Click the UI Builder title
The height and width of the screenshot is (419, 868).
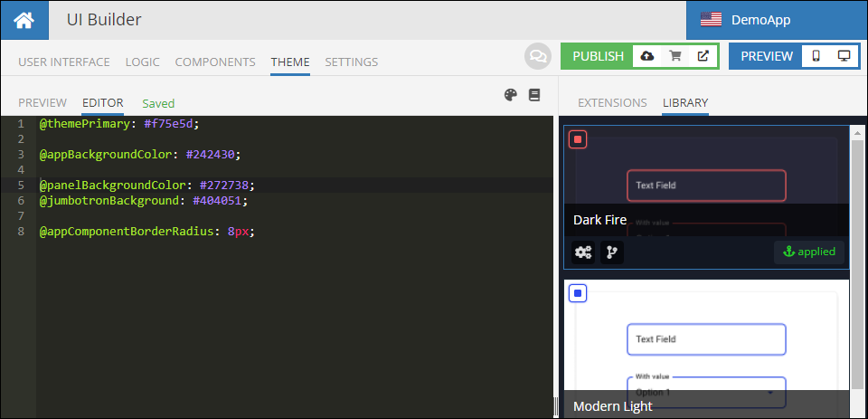click(104, 20)
